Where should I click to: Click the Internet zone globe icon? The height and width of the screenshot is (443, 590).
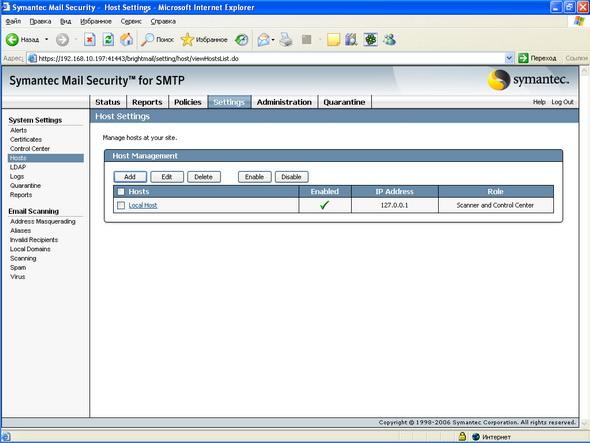[x=476, y=437]
